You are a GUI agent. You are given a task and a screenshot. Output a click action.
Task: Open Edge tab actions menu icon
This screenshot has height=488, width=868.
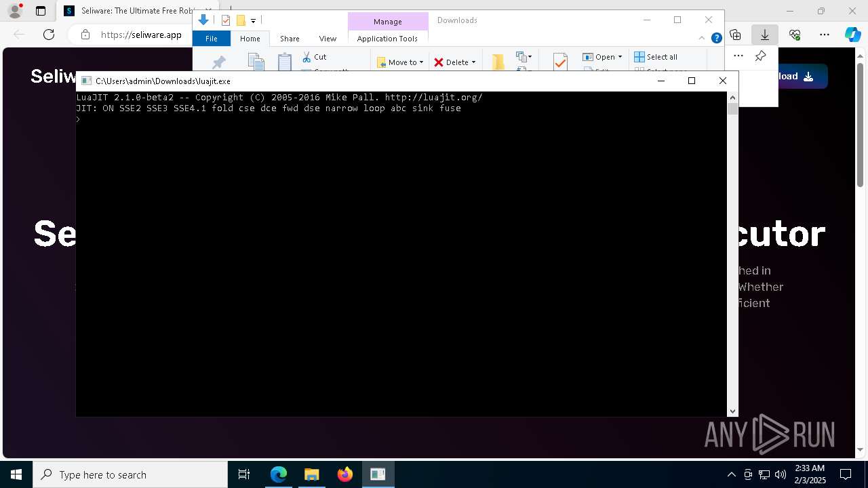(x=41, y=11)
